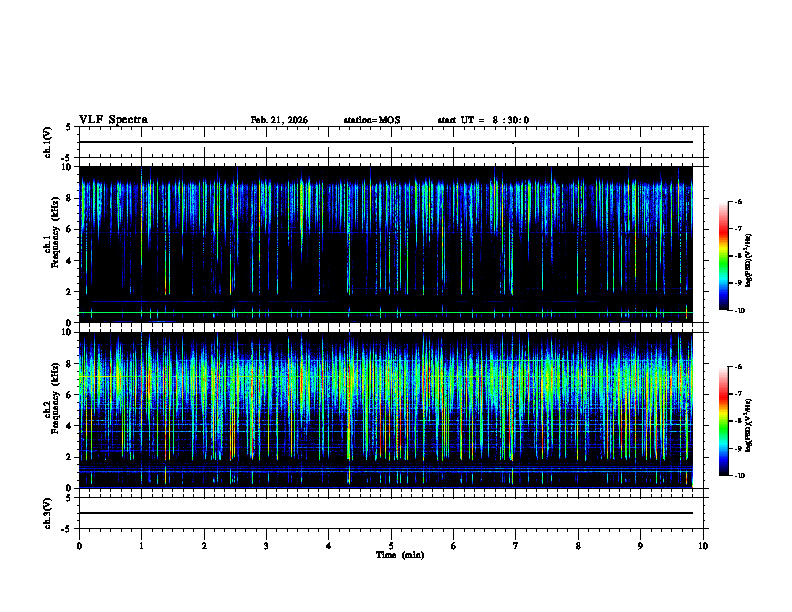
Task: Click the ch.1 voltage trace line
Action: [386, 142]
